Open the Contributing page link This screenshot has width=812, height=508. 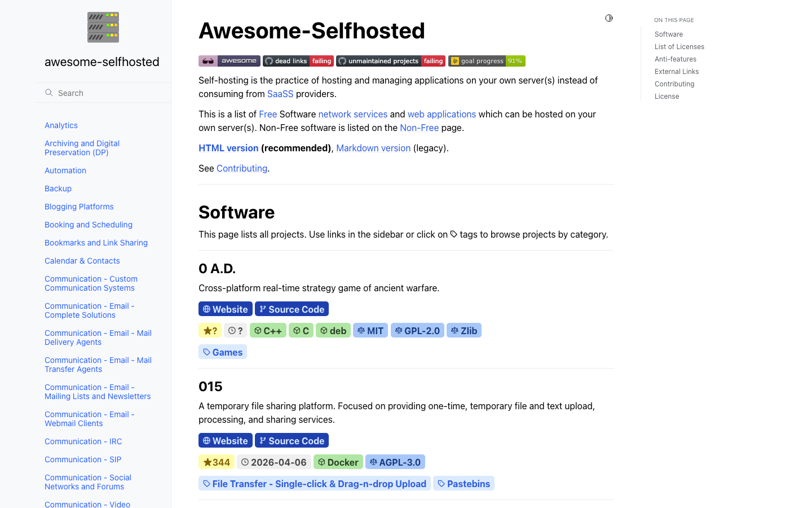coord(242,168)
